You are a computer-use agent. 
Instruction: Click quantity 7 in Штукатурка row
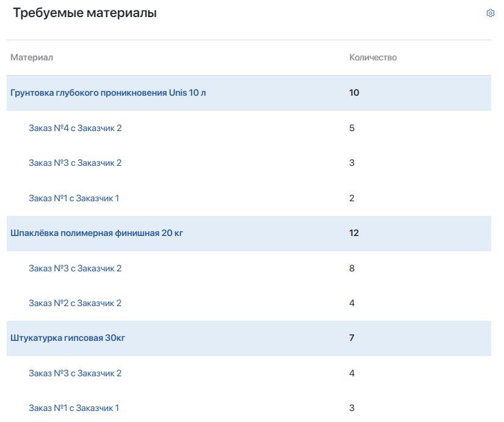(x=351, y=338)
